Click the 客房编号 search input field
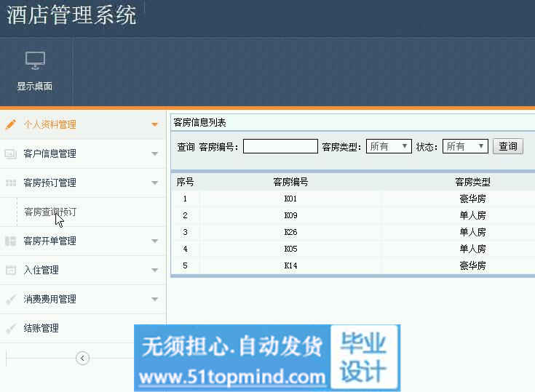This screenshot has height=392, width=535. 280,147
